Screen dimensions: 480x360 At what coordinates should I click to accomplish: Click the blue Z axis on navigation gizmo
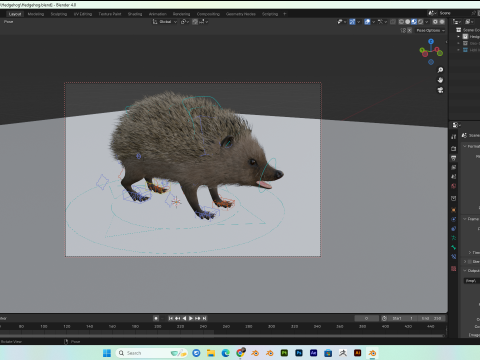(431, 41)
